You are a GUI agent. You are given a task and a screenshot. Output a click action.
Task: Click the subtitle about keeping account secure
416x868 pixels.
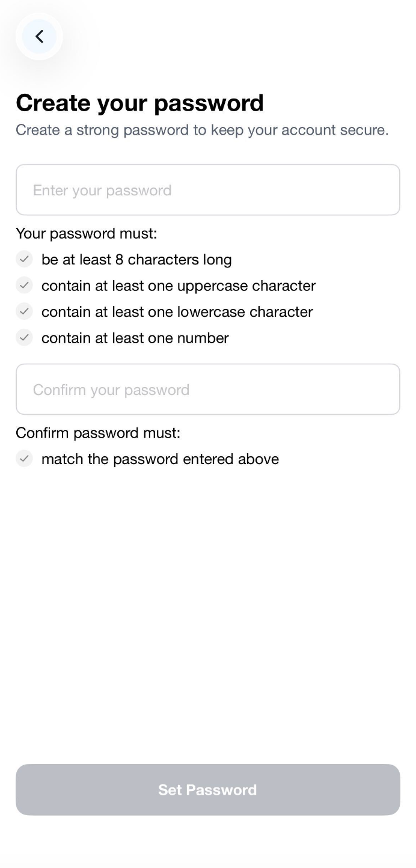[x=202, y=130]
